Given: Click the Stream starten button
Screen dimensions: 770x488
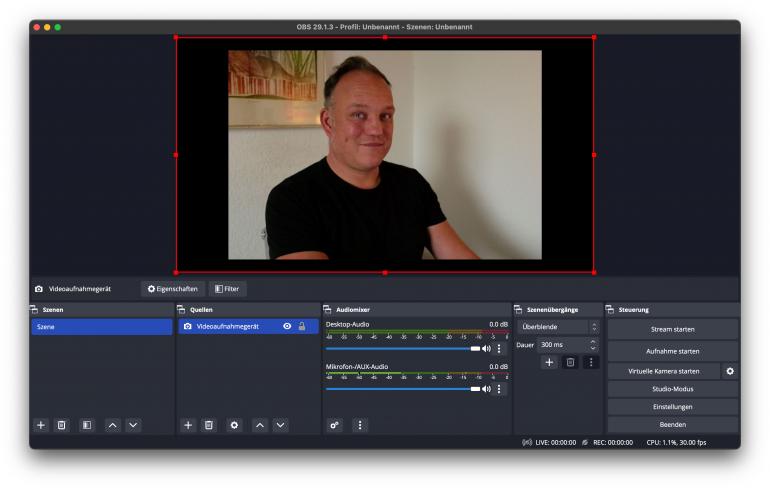Looking at the screenshot, I should 672,329.
